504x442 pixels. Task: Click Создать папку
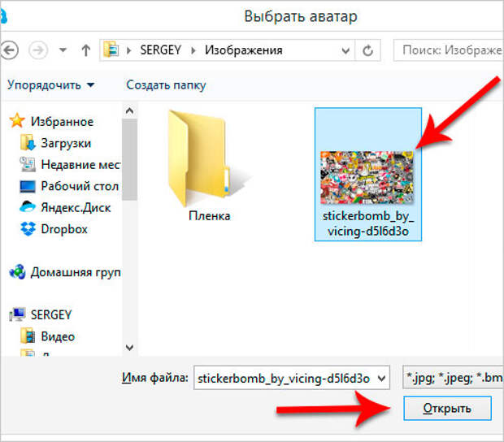pos(166,85)
